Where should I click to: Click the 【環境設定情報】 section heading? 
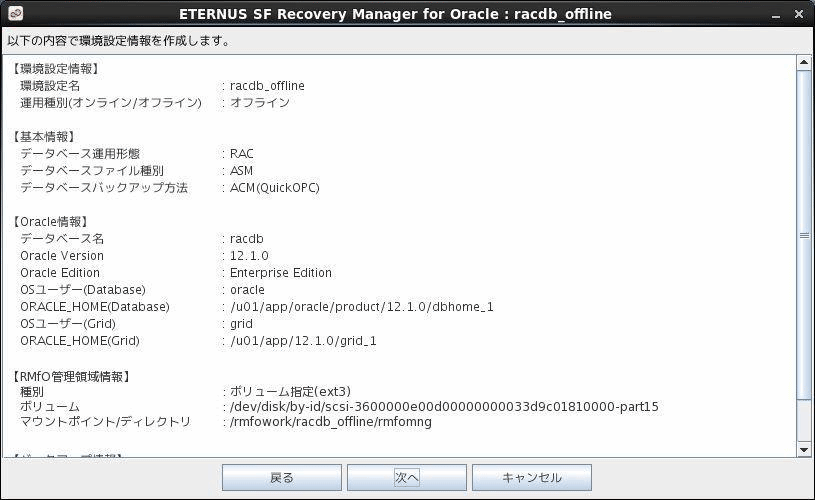tap(56, 69)
